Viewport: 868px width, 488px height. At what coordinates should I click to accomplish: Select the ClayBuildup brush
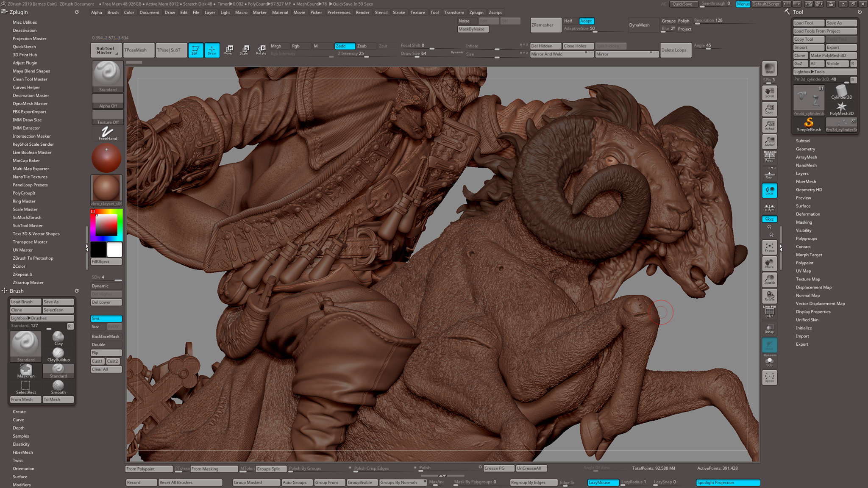(x=58, y=355)
